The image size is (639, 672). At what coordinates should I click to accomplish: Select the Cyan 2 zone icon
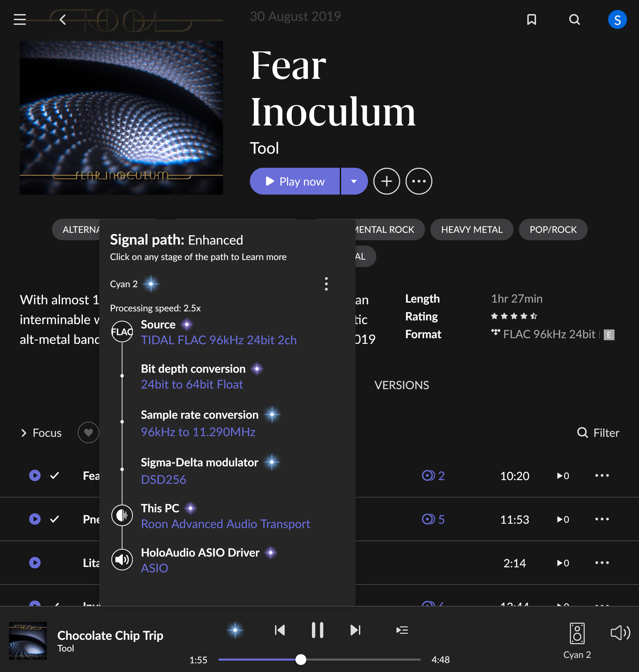[577, 633]
